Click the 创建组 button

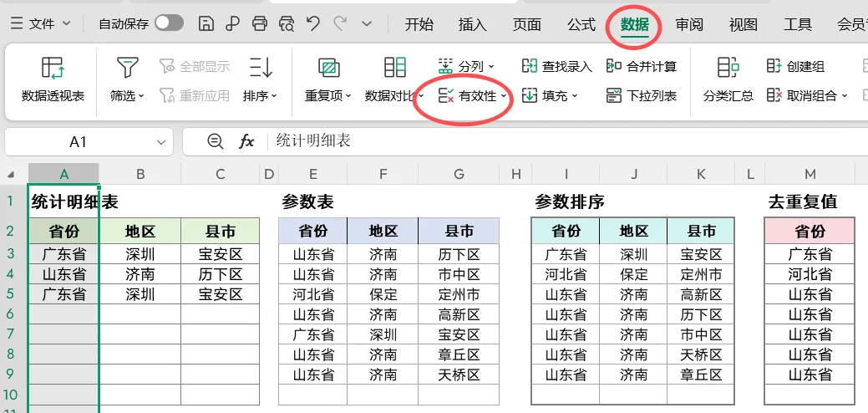point(795,67)
